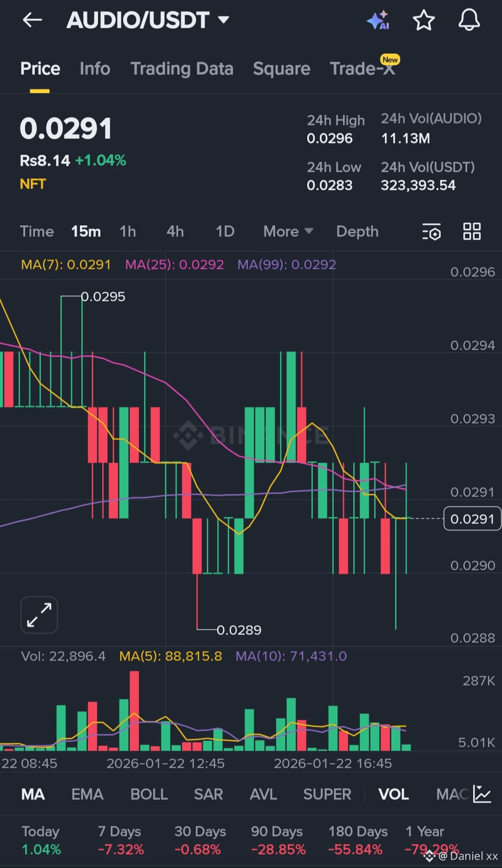Image resolution: width=502 pixels, height=868 pixels.
Task: Select the 1h timeframe
Action: click(128, 231)
